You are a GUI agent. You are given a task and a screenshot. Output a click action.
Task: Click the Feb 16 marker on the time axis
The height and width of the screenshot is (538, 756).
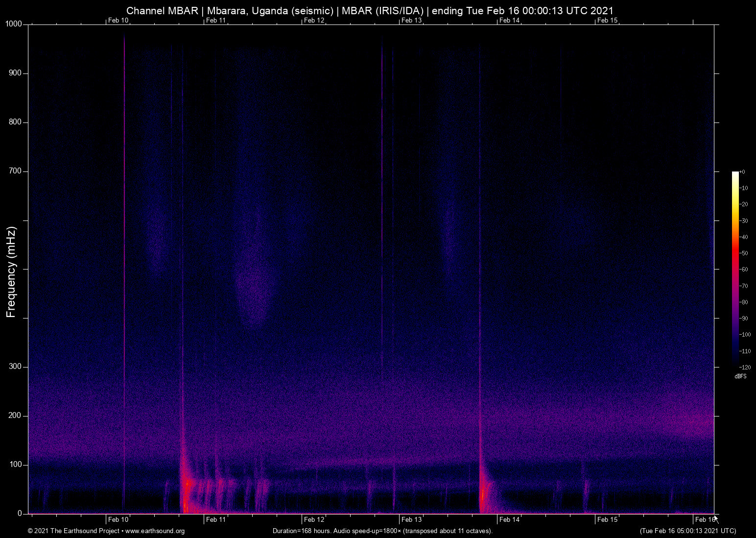[x=705, y=520]
